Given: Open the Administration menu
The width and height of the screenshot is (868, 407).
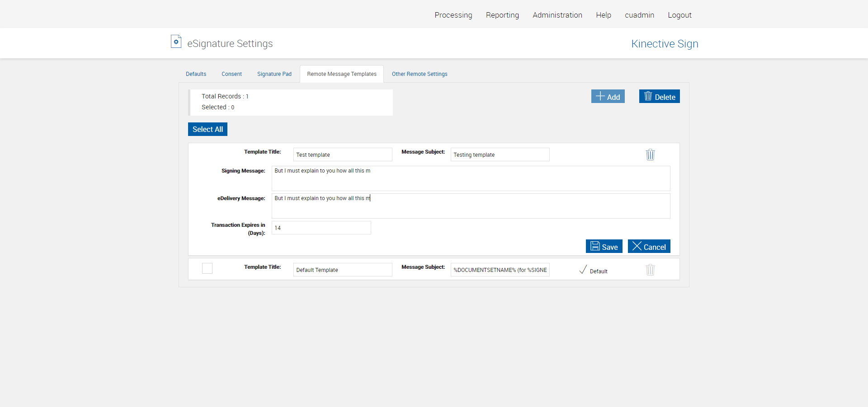Looking at the screenshot, I should pyautogui.click(x=557, y=15).
